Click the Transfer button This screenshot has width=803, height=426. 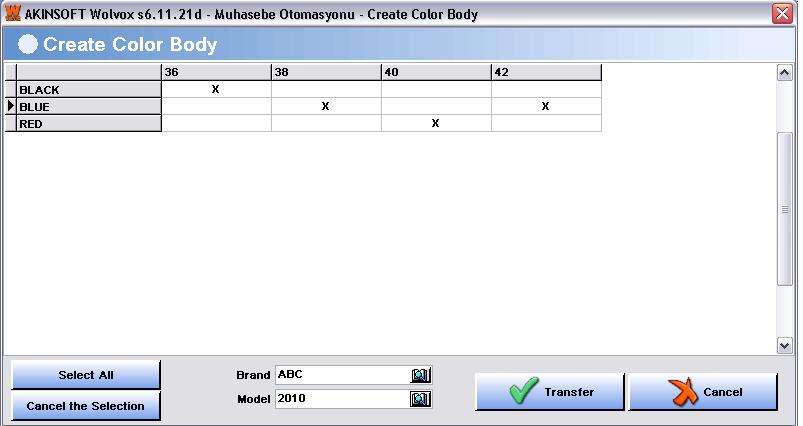tap(550, 392)
